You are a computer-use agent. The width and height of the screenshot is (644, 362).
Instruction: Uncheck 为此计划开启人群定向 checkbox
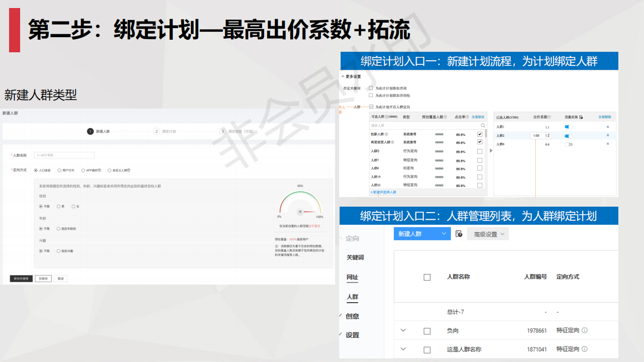click(371, 107)
